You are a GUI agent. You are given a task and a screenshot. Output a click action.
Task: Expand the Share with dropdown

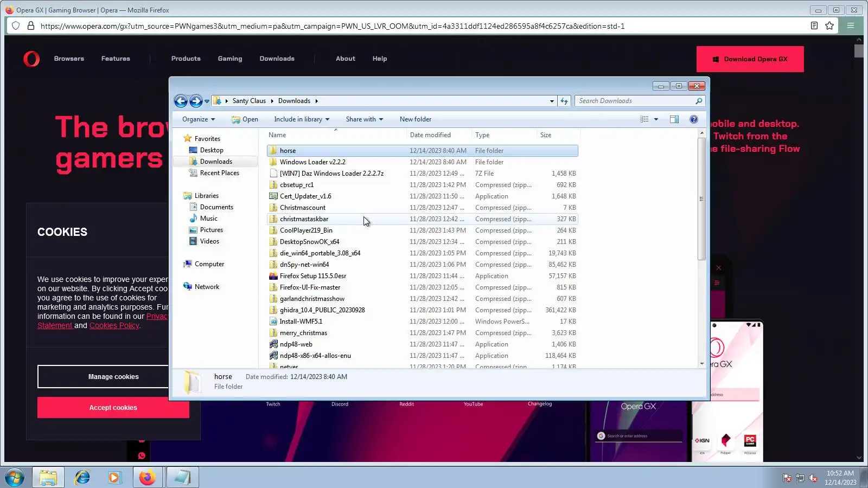pos(365,119)
